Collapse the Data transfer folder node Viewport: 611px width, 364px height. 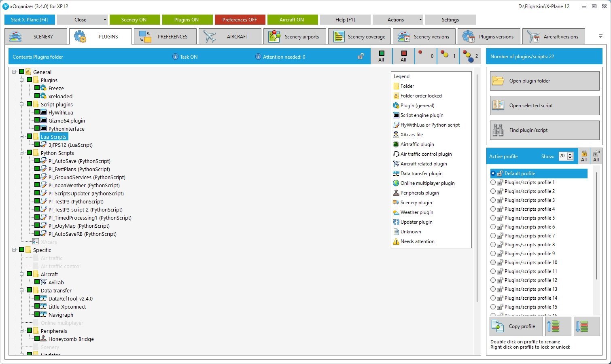[22, 290]
